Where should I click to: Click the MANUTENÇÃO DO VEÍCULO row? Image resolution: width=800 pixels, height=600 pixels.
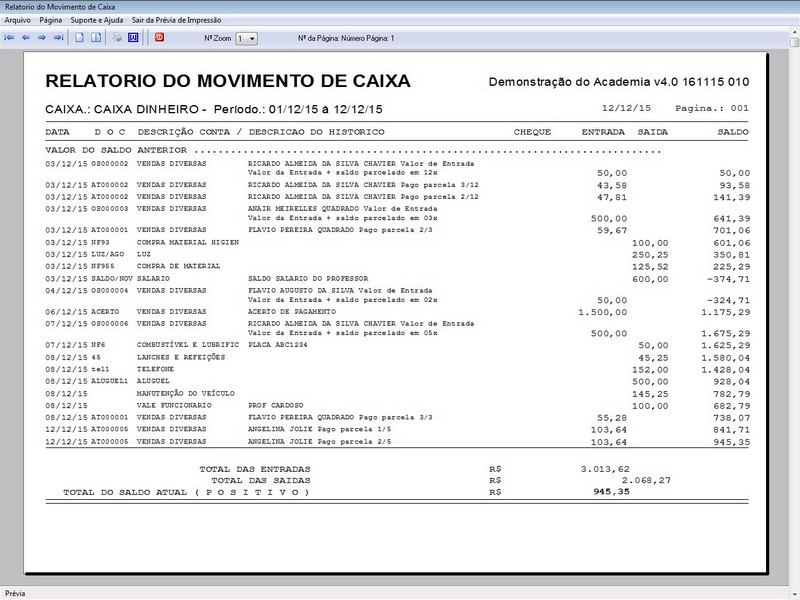397,394
